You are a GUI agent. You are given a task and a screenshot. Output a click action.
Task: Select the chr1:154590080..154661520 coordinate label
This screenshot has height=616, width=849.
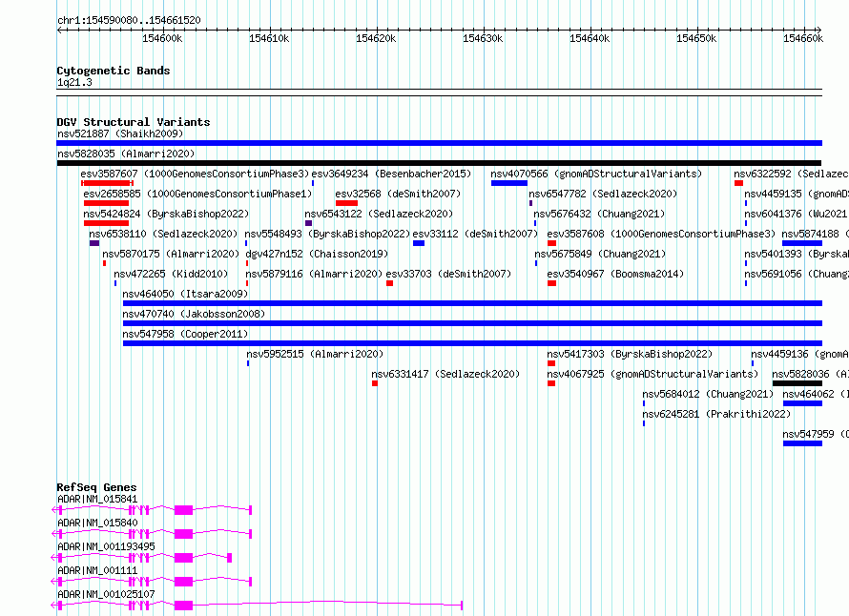pyautogui.click(x=129, y=20)
